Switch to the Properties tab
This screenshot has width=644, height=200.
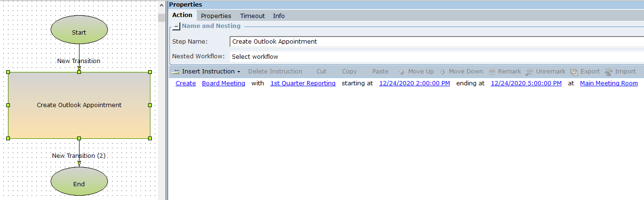click(216, 16)
